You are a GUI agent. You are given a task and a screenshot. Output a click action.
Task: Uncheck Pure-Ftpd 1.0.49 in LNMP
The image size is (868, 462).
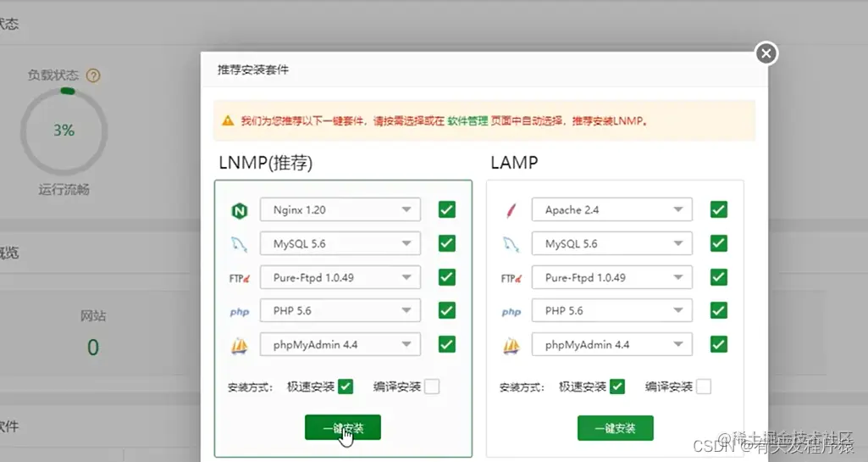[x=447, y=277]
